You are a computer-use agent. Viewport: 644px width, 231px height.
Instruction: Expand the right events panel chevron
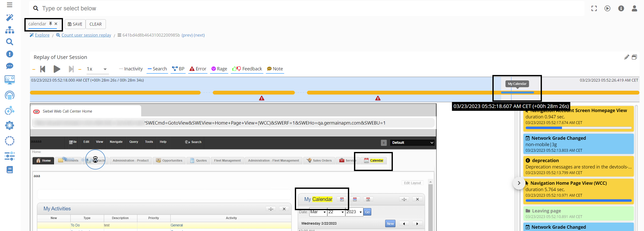point(519,183)
